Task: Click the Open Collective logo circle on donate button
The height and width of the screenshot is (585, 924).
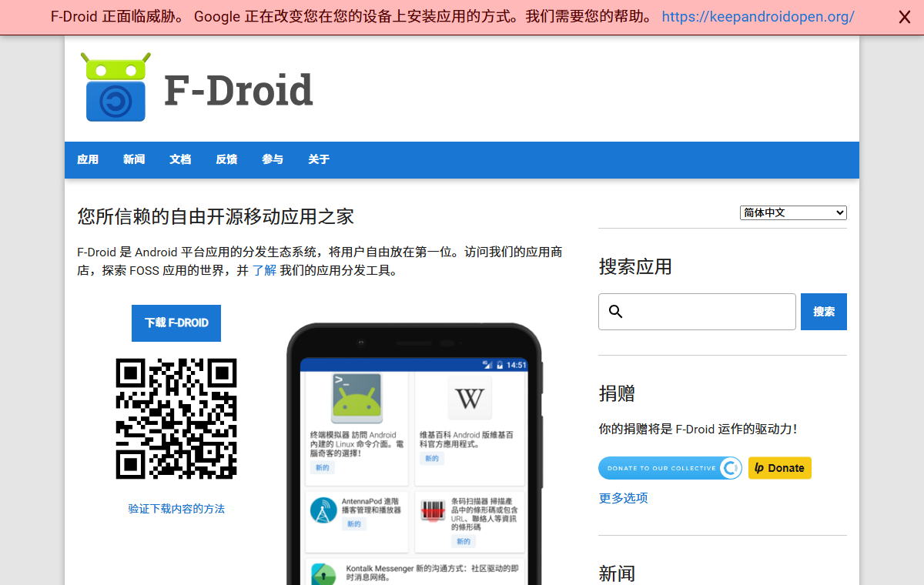Action: tap(731, 468)
